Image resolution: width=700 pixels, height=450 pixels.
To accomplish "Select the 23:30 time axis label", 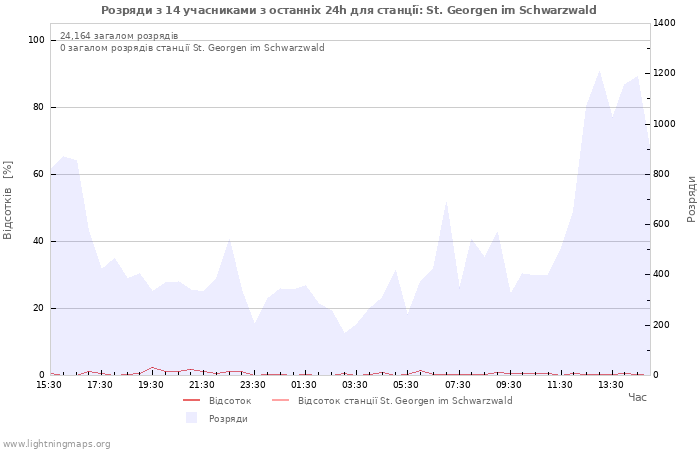I will tap(253, 385).
